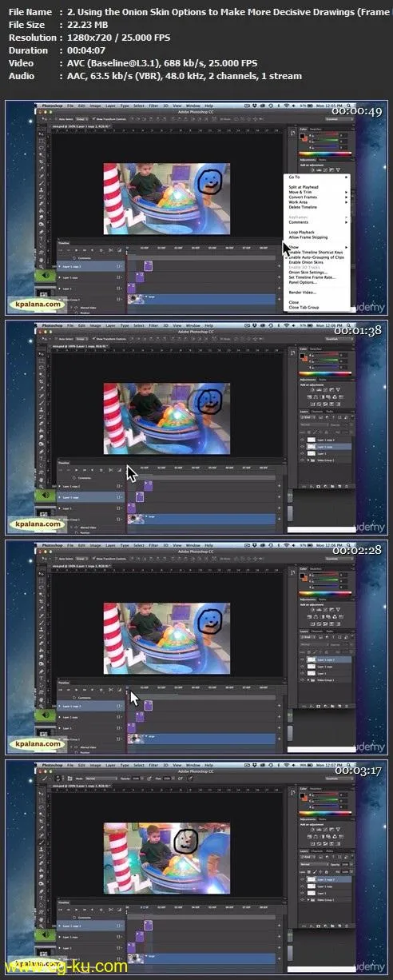Image resolution: width=393 pixels, height=980 pixels.
Task: Open the Move & Trim submenu
Action: tap(317, 192)
